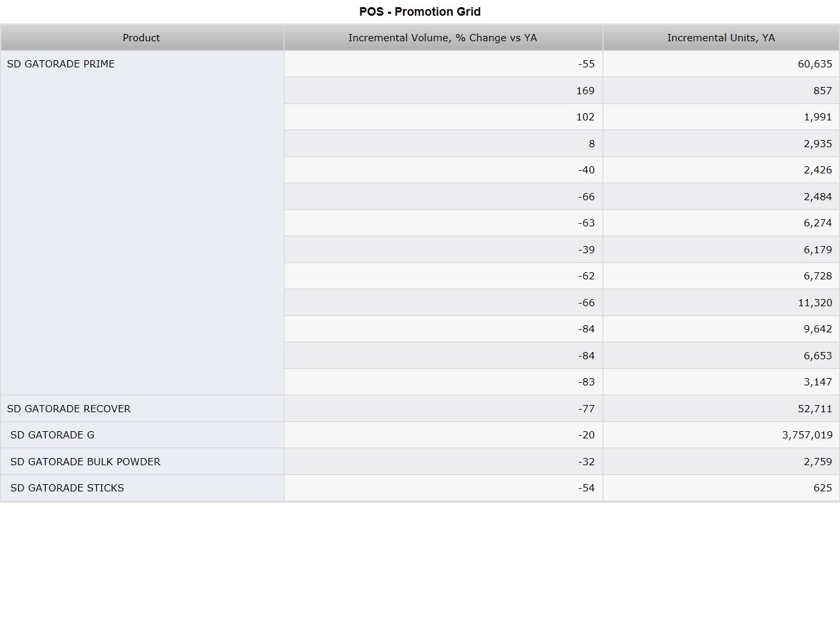Click the 625 units value for STICKS
The image size is (840, 619).
(721, 488)
